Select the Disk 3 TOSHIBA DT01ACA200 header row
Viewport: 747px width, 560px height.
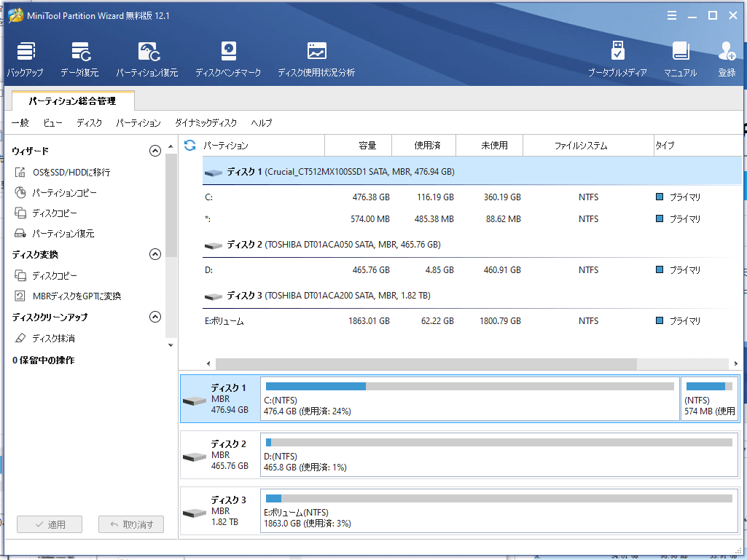(x=472, y=296)
